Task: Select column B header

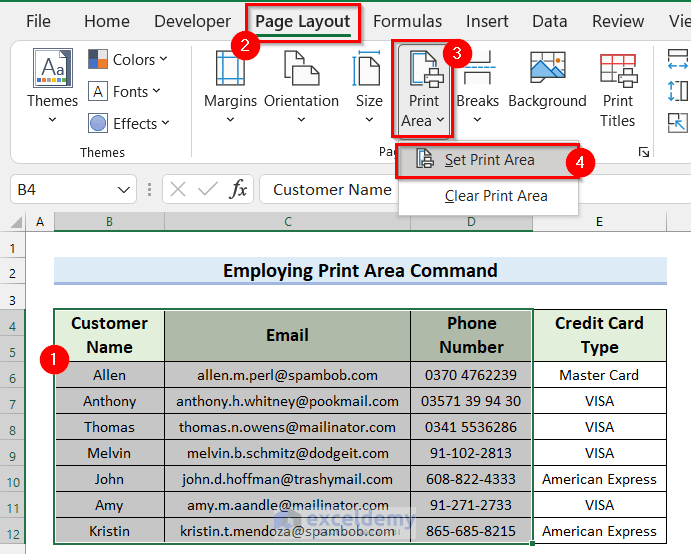Action: tap(109, 222)
